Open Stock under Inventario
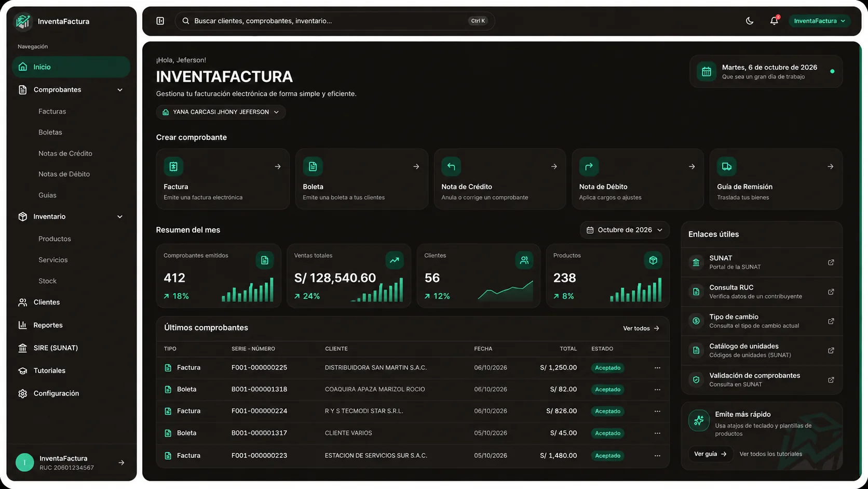The height and width of the screenshot is (489, 868). point(47,281)
